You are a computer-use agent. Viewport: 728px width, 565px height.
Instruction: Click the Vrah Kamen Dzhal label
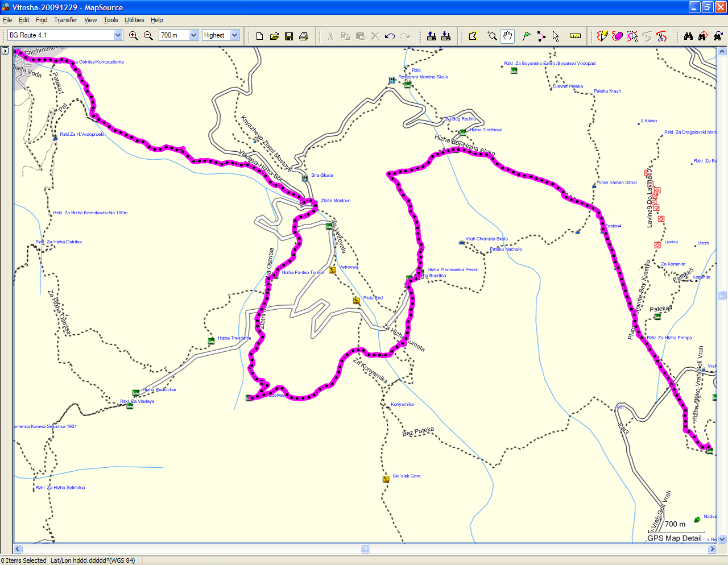click(x=617, y=182)
